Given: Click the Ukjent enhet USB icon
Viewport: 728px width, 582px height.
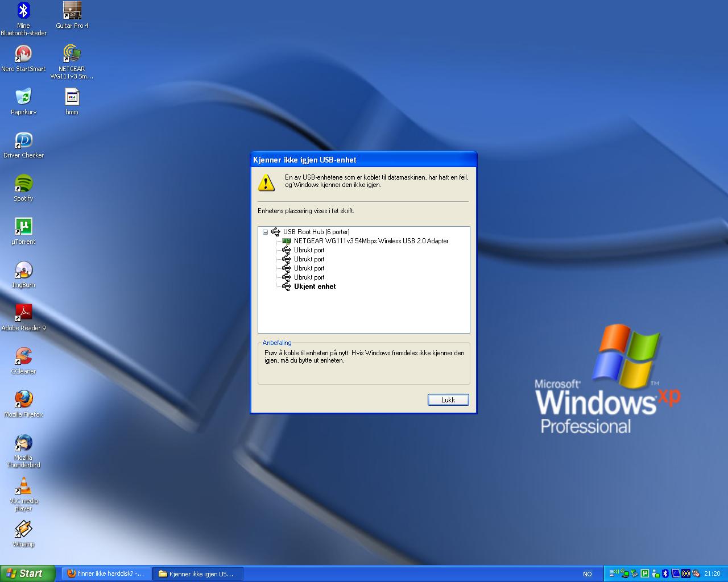Looking at the screenshot, I should (287, 286).
